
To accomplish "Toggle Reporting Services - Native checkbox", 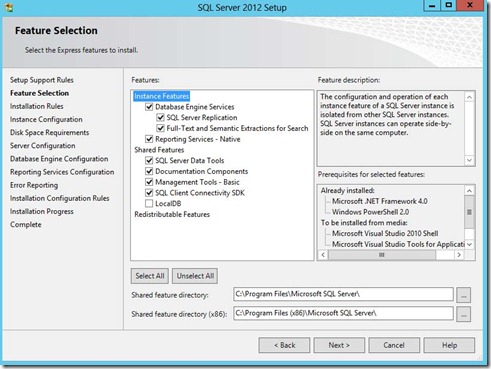I will point(149,139).
